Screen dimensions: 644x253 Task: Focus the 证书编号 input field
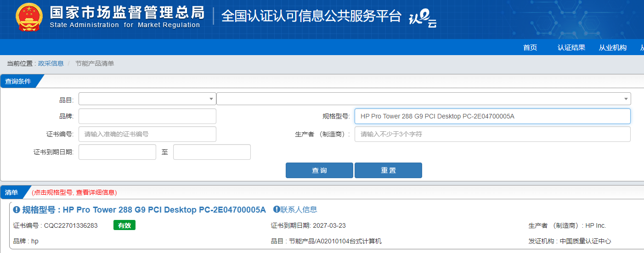(147, 134)
